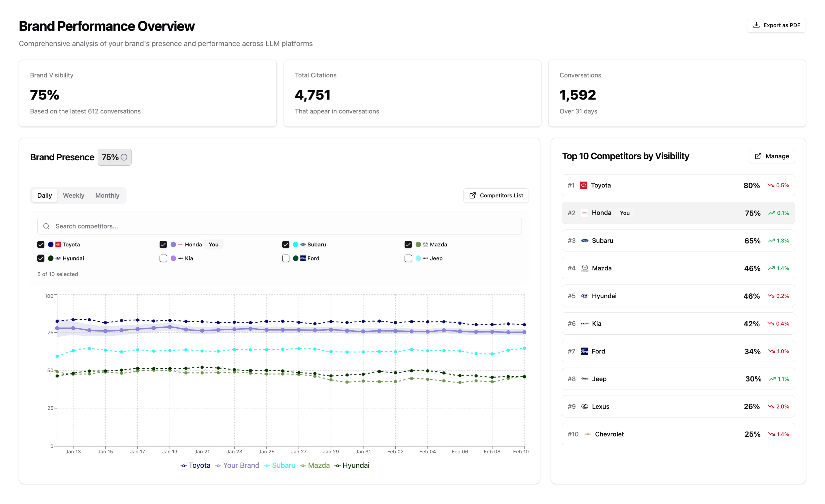The width and height of the screenshot is (825, 504).
Task: Click the external-link icon on the Manage button
Action: (758, 156)
